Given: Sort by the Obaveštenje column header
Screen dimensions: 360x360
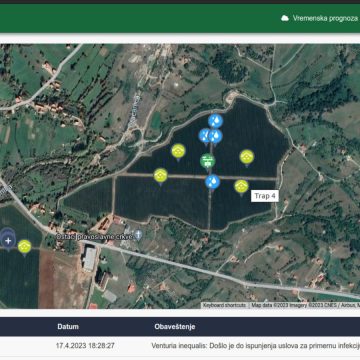Looking at the screenshot, I should pos(175,327).
